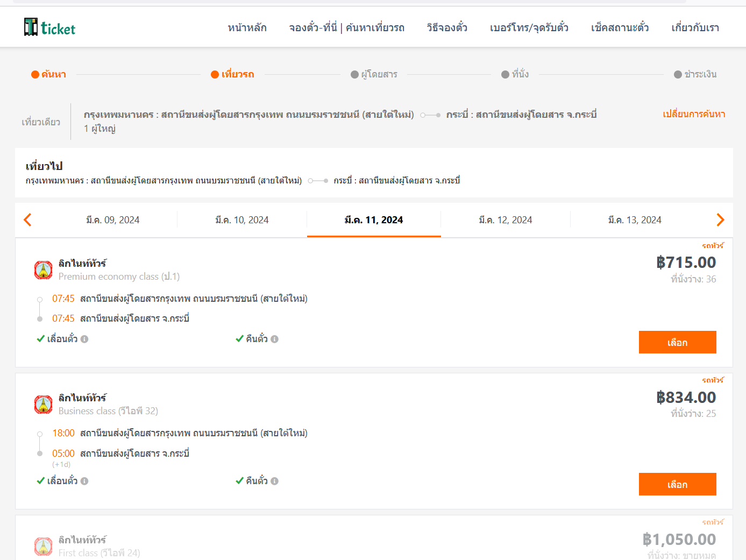
Task: Click เปลี่ยนการค้นหา link
Action: click(x=693, y=114)
